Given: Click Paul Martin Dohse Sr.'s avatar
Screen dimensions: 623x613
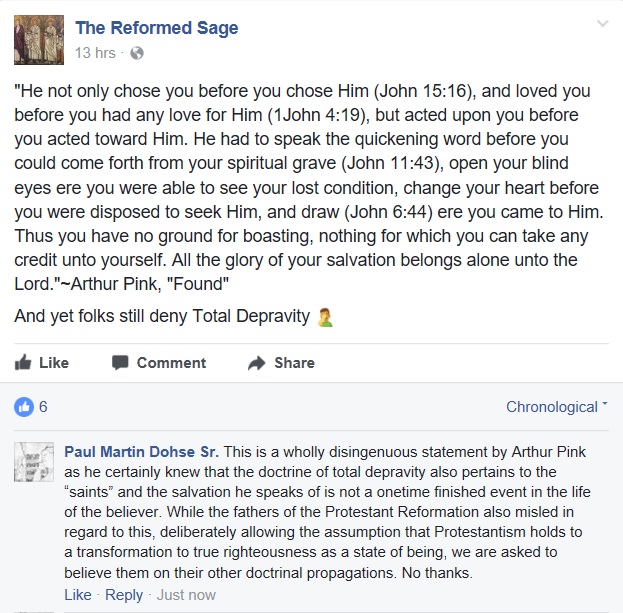Looking at the screenshot, I should point(34,462).
